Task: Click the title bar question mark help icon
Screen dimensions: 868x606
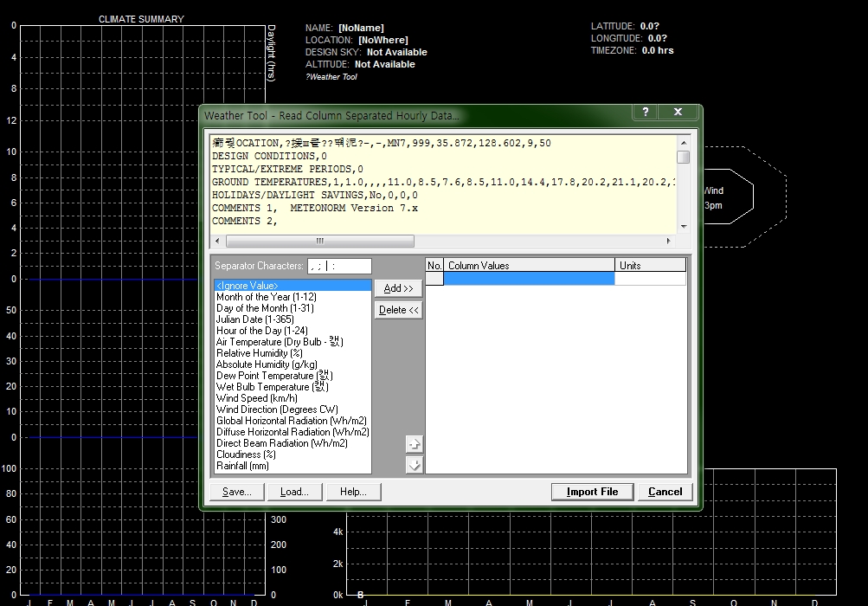Action: [x=644, y=113]
